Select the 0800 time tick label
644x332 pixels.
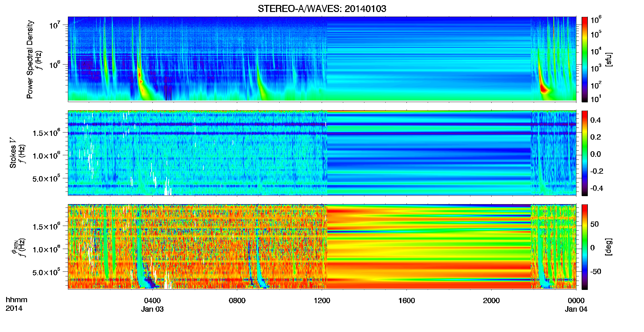[237, 301]
